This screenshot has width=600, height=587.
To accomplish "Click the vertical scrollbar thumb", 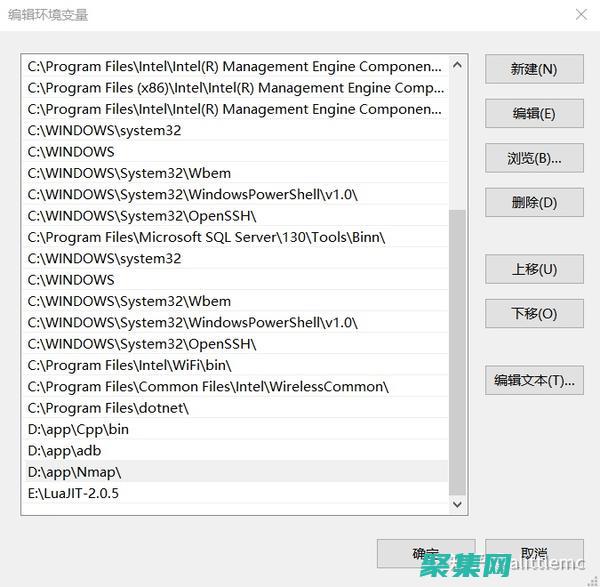I will click(x=458, y=350).
